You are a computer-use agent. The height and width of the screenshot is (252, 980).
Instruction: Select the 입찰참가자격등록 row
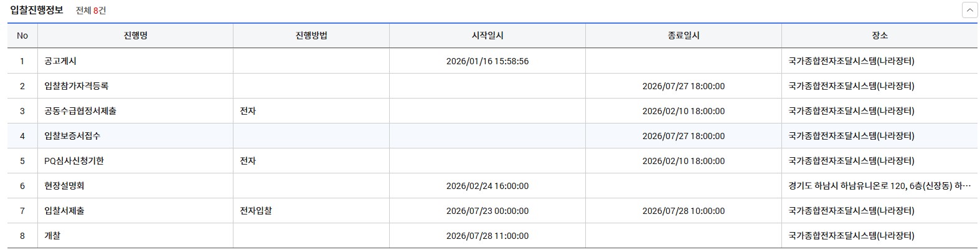(x=77, y=86)
